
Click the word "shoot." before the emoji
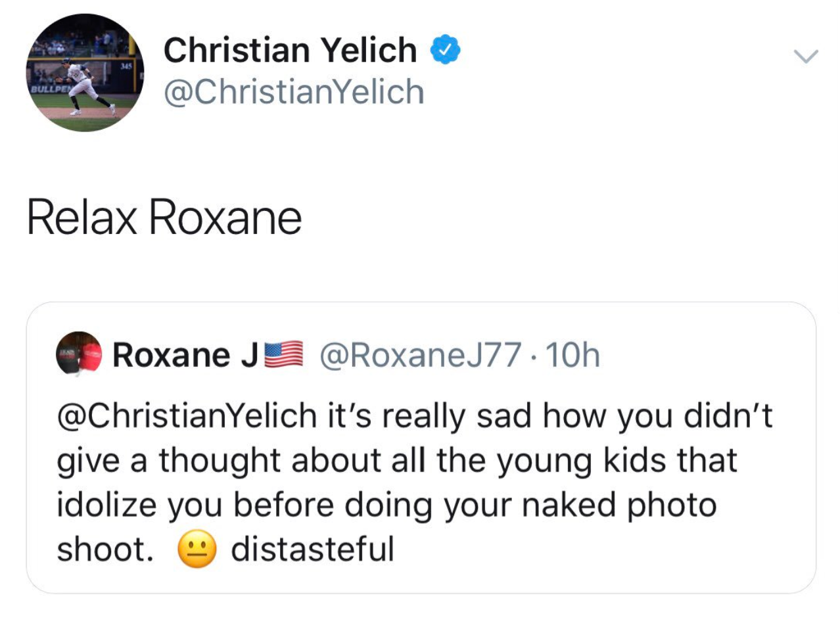105,549
